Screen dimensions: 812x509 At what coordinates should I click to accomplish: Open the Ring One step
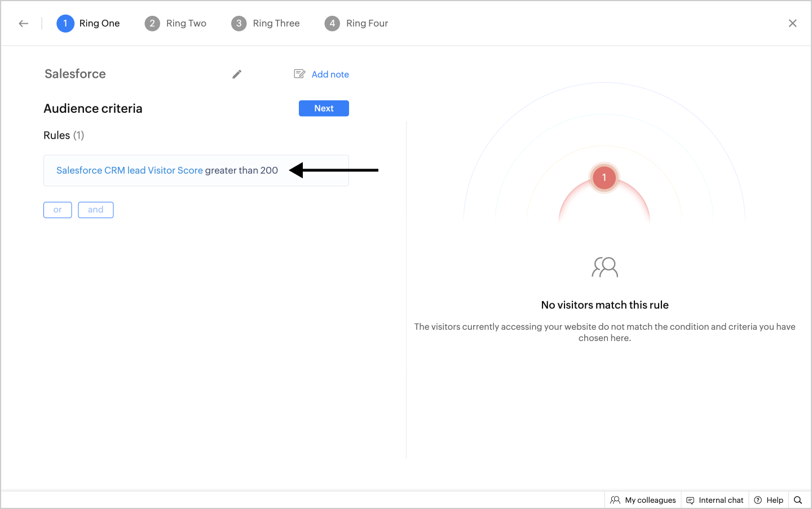click(89, 23)
